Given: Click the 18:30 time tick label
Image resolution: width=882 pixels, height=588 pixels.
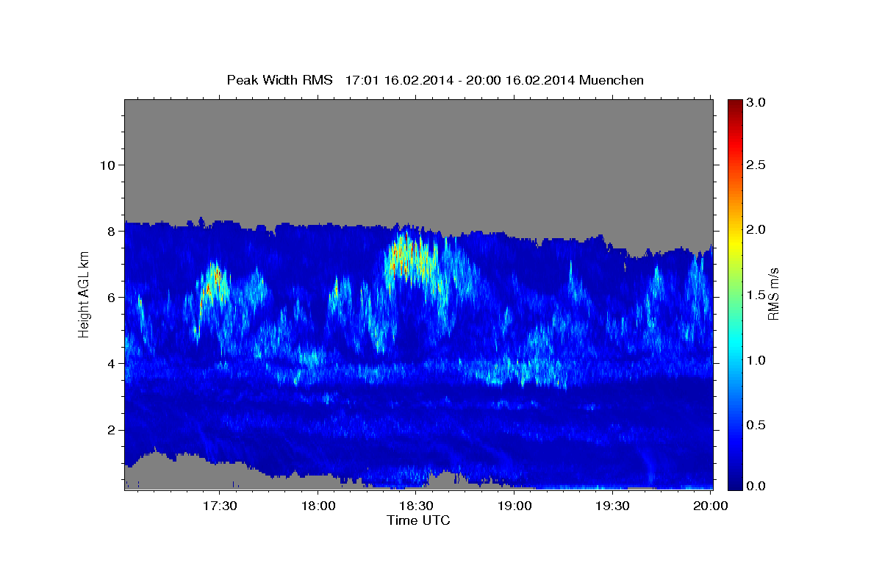Looking at the screenshot, I should 416,506.
